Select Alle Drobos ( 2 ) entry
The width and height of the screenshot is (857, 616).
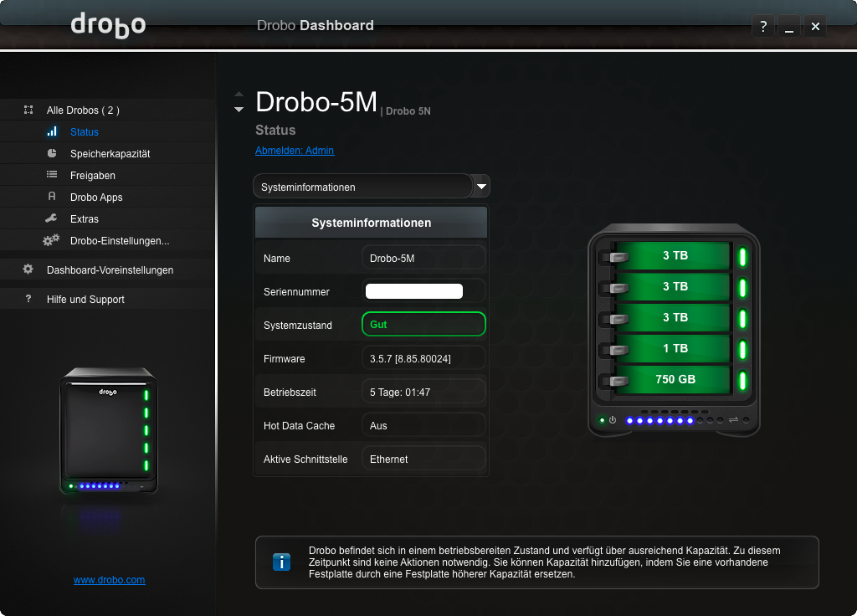83,110
